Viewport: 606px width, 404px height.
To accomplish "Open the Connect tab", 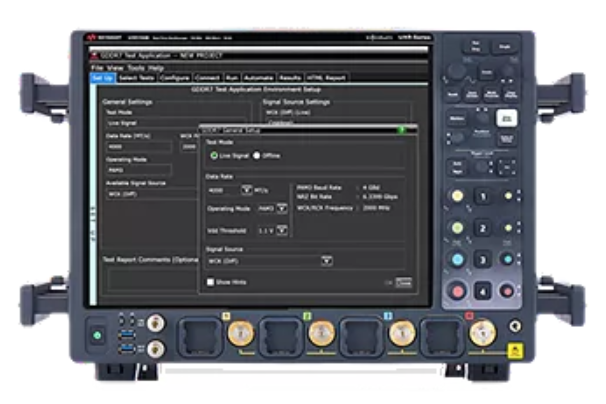I will (207, 78).
